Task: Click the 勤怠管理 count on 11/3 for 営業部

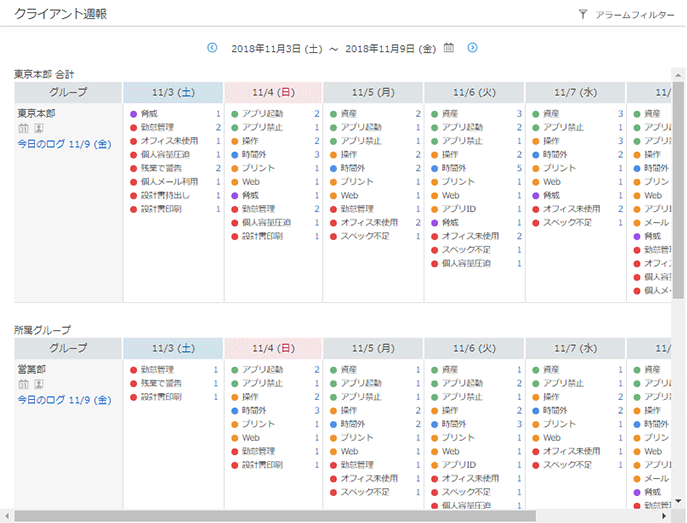Action: pos(217,370)
